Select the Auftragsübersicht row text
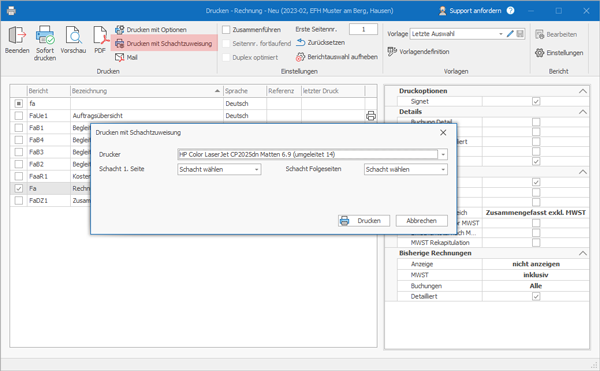600x371 pixels. click(x=98, y=116)
